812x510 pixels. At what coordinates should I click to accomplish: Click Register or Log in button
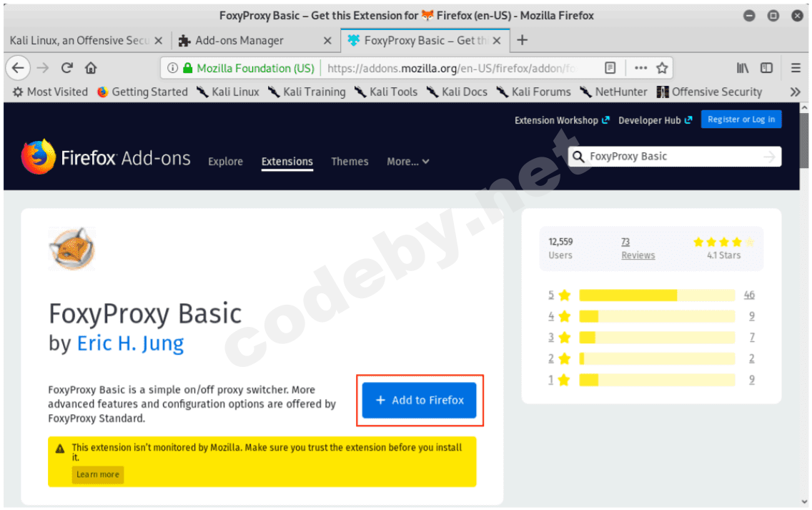(x=741, y=119)
